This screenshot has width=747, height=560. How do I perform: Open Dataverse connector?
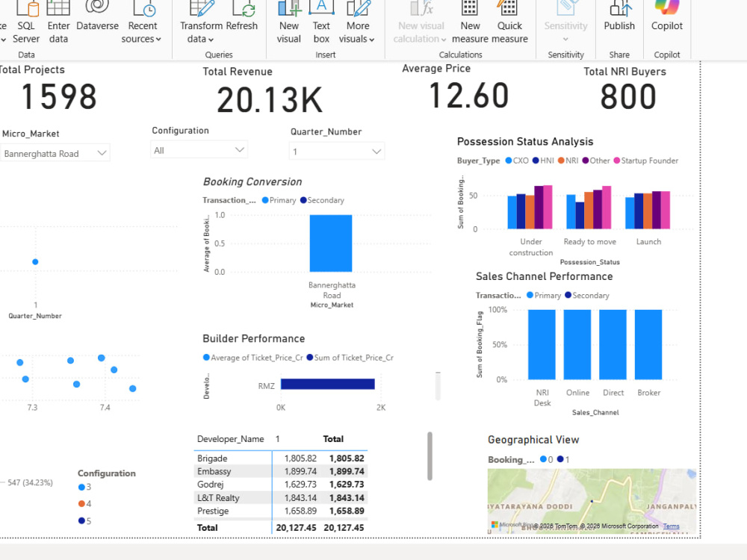tap(97, 16)
